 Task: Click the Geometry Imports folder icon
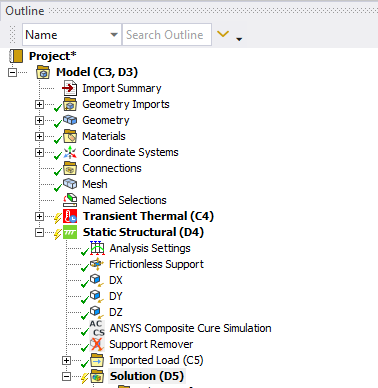[x=70, y=104]
